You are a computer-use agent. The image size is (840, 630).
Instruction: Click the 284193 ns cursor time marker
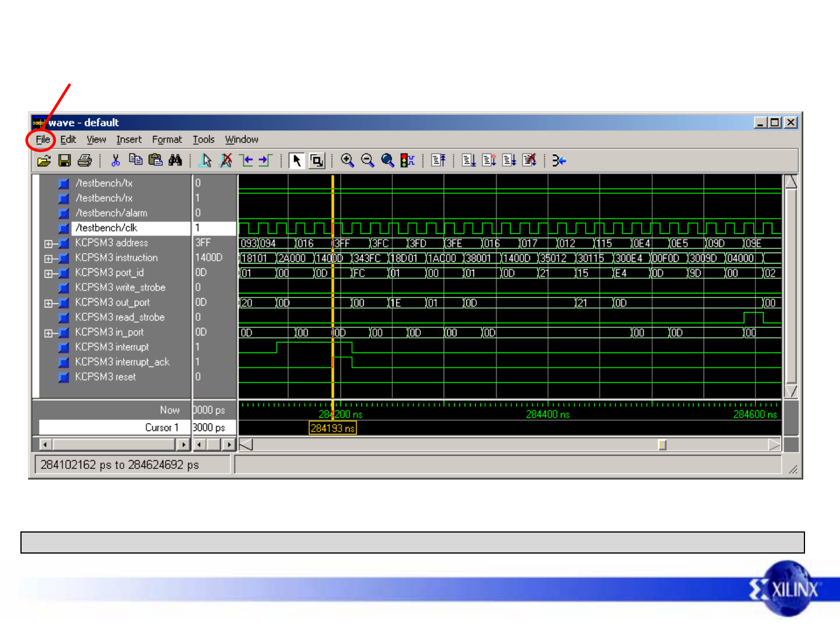click(x=332, y=428)
